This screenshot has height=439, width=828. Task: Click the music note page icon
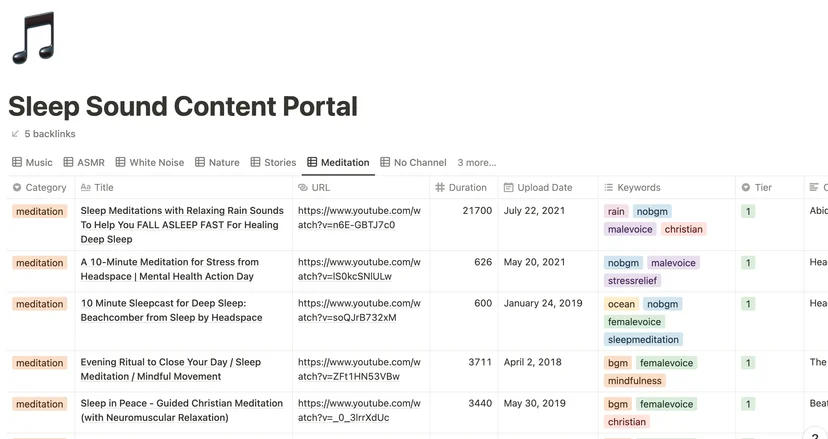(x=34, y=38)
